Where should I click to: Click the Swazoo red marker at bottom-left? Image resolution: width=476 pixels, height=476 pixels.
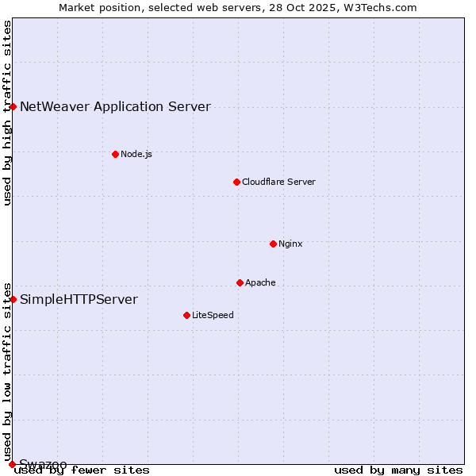pyautogui.click(x=13, y=464)
